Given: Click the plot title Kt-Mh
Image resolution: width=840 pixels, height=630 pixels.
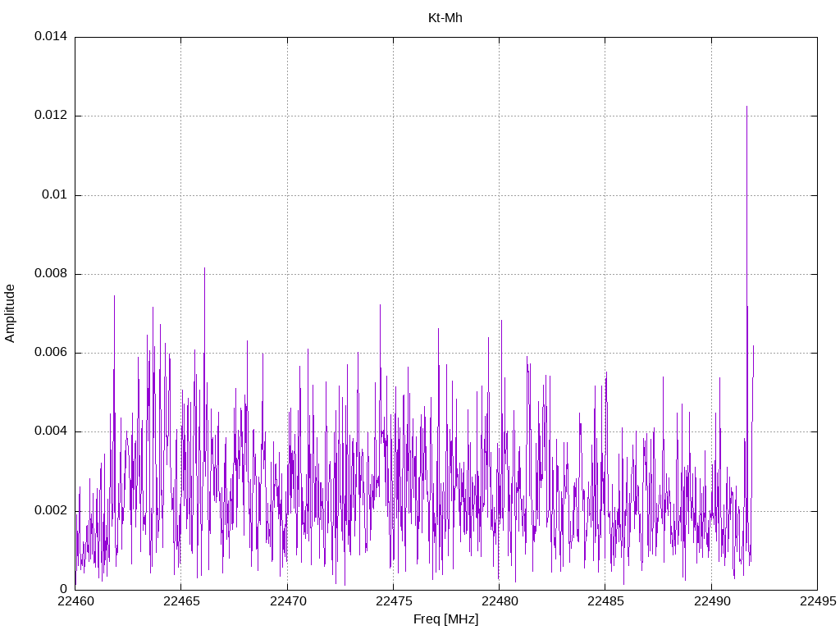Looking at the screenshot, I should 445,17.
